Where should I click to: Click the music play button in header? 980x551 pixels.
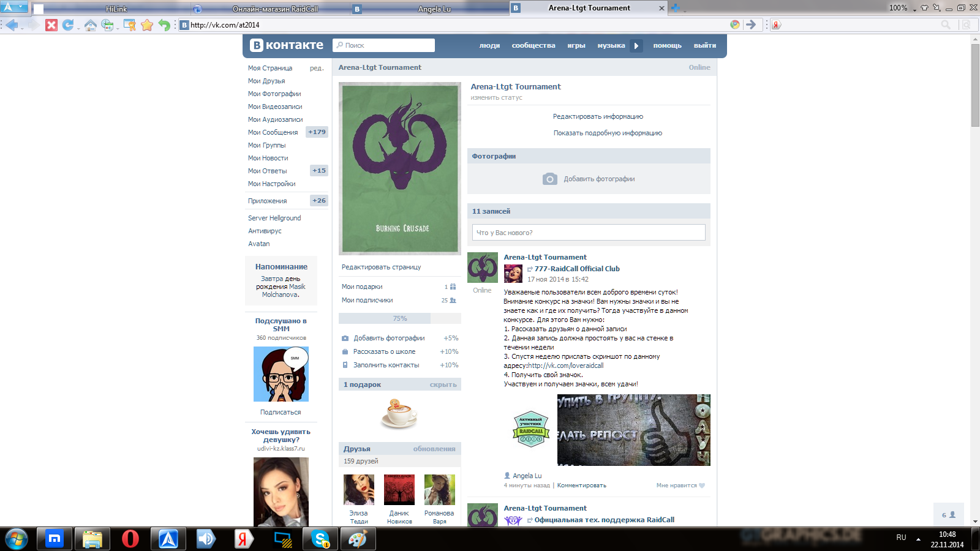coord(636,46)
